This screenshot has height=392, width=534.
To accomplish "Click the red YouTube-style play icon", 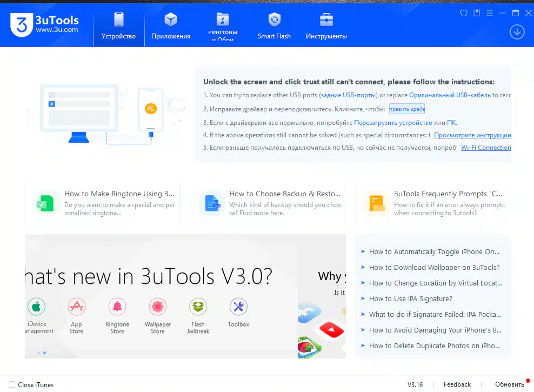I will 331,329.
